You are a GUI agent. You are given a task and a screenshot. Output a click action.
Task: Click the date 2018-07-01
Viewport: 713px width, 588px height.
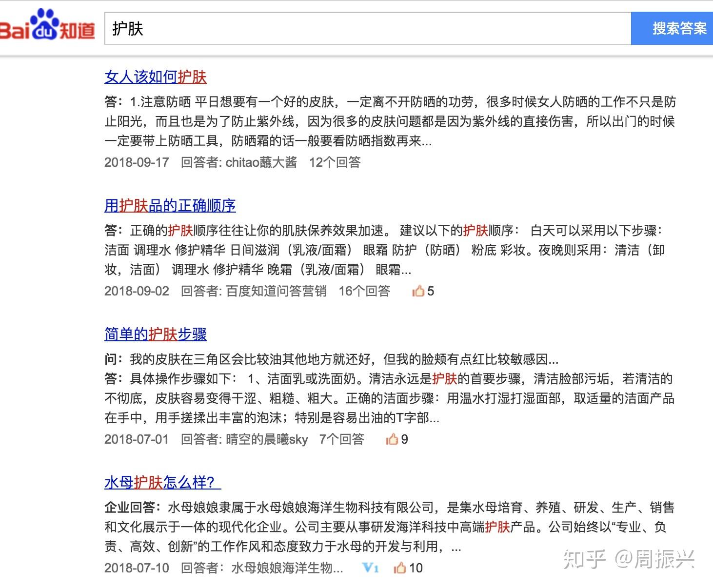[137, 439]
